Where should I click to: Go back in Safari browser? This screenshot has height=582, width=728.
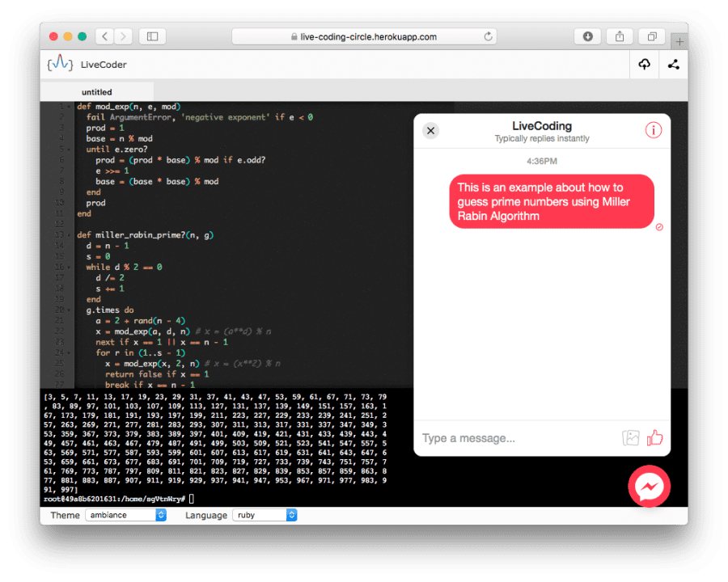point(105,36)
